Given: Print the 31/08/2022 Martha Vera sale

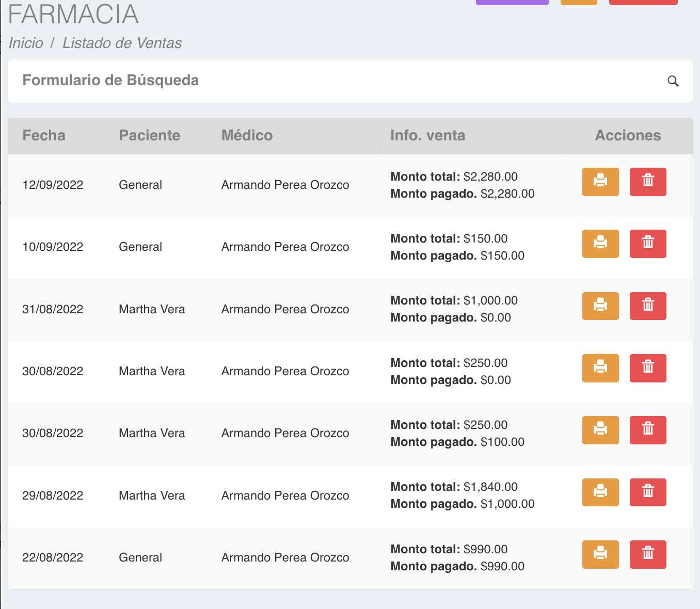Looking at the screenshot, I should [x=600, y=306].
